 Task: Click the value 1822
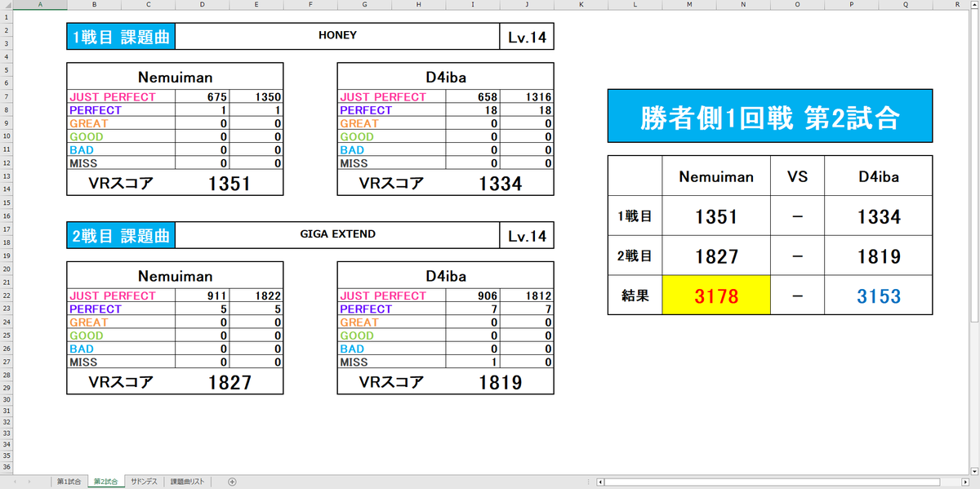click(x=256, y=296)
